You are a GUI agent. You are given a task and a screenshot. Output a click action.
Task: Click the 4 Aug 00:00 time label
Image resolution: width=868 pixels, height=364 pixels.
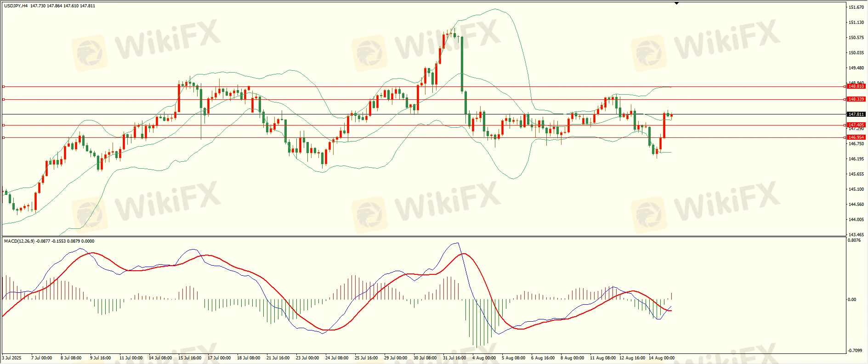point(484,358)
